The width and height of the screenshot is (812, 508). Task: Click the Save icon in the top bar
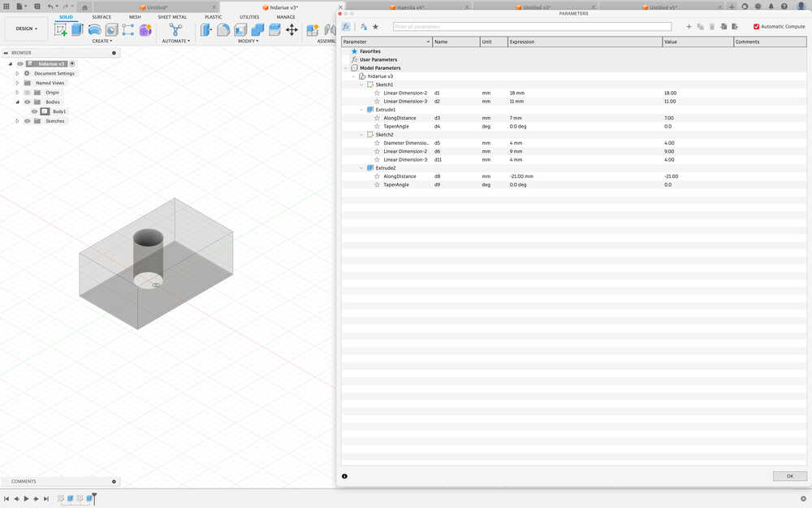(37, 7)
